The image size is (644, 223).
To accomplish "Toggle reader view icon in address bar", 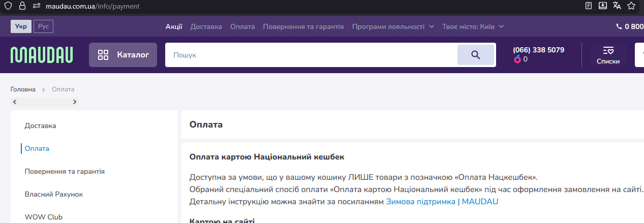I will coord(589,6).
